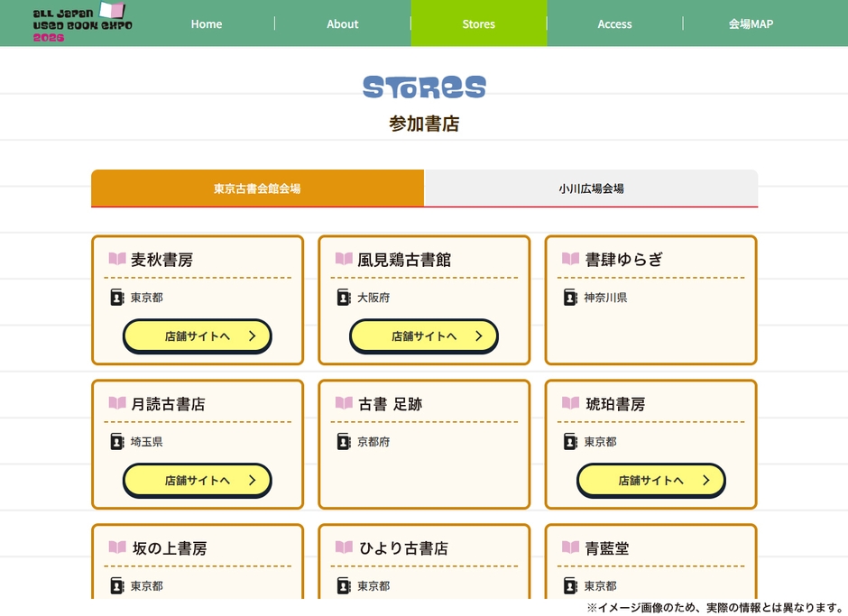This screenshot has width=848, height=616.
Task: Click the book icon beside 坂の上書房
Action: click(x=117, y=547)
